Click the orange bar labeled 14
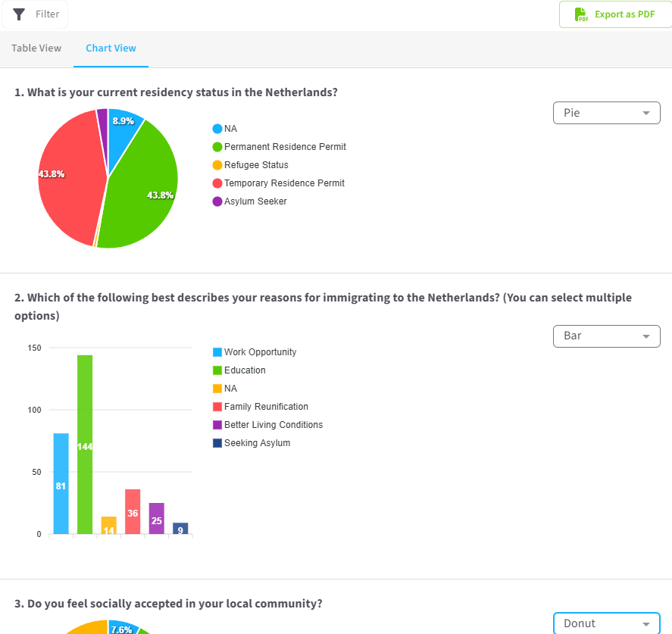This screenshot has height=634, width=672. [x=109, y=525]
